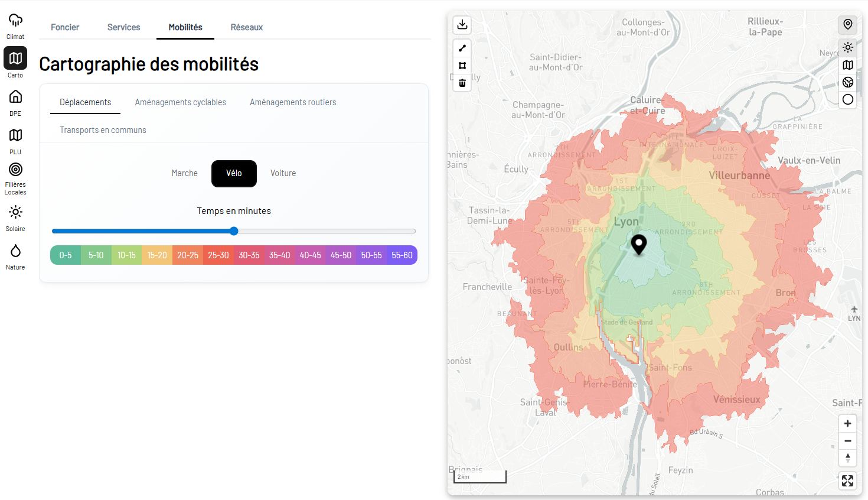Toggle fullscreen map view
The height and width of the screenshot is (500, 868).
coord(847,481)
